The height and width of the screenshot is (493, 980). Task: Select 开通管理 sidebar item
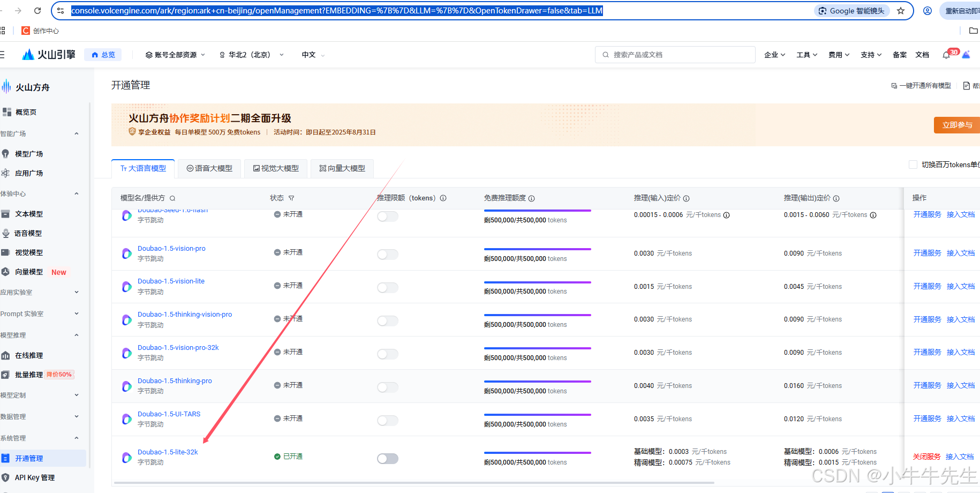tap(43, 458)
